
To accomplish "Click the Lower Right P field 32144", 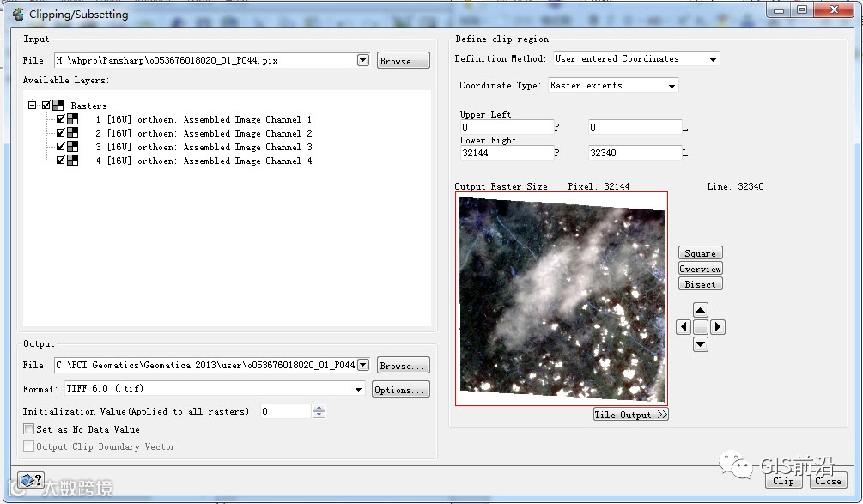I will [507, 153].
